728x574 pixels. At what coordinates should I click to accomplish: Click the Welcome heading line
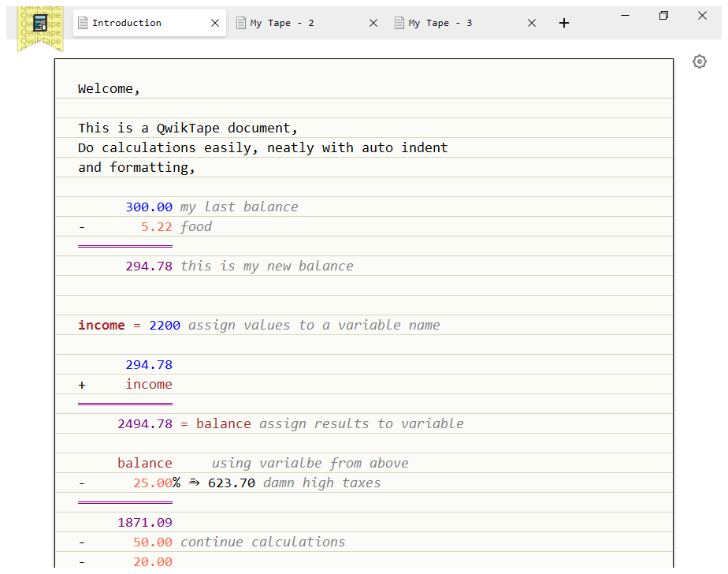click(x=109, y=89)
